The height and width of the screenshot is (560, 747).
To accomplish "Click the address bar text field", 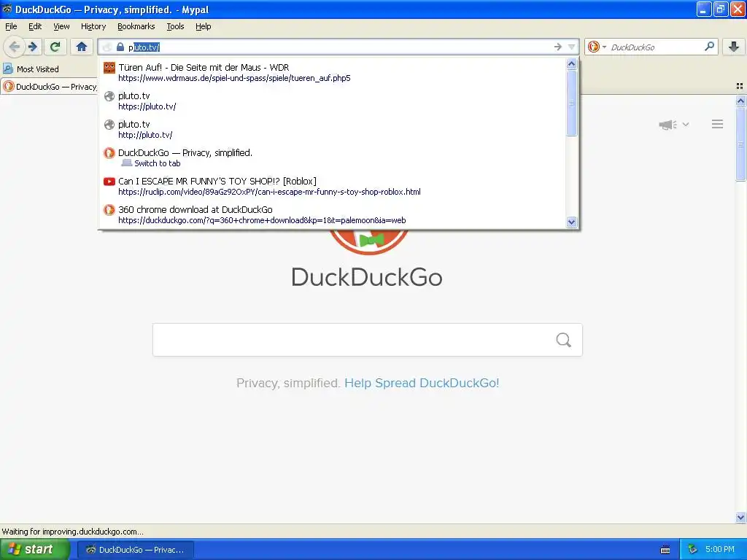I will [338, 47].
